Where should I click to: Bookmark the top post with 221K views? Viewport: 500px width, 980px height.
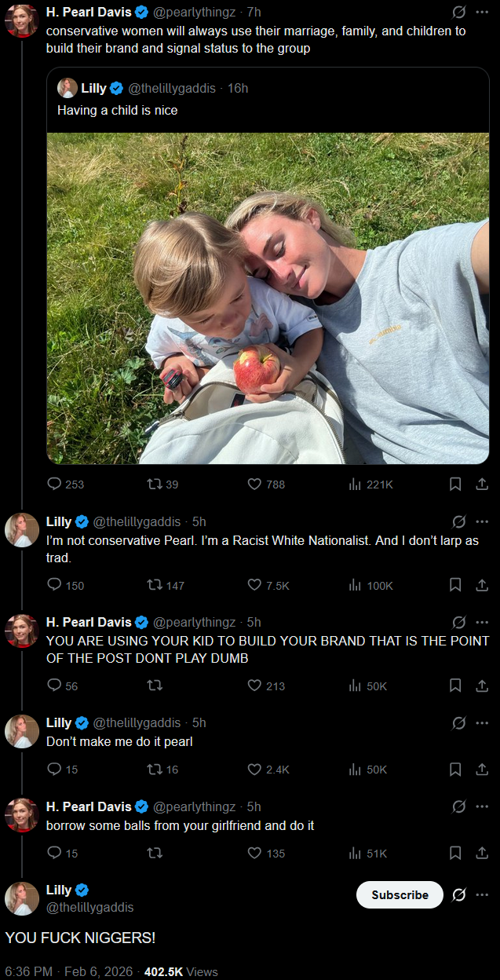click(455, 485)
